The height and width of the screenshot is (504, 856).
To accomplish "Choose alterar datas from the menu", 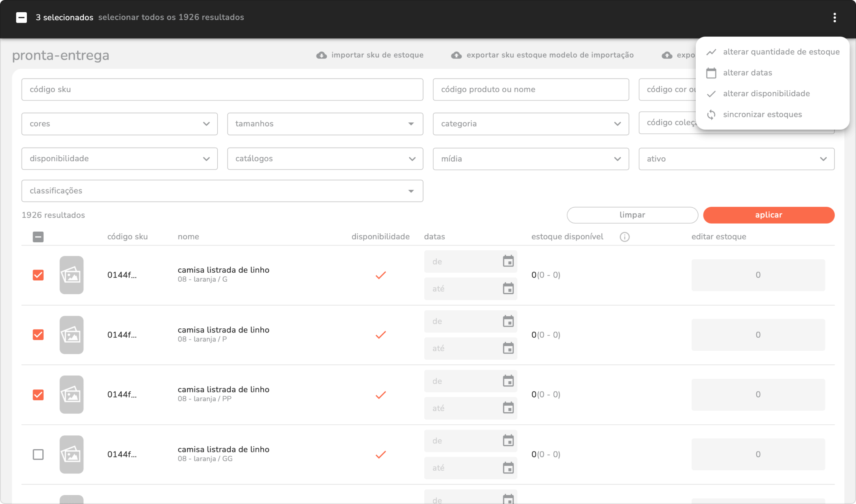I will pos(747,73).
